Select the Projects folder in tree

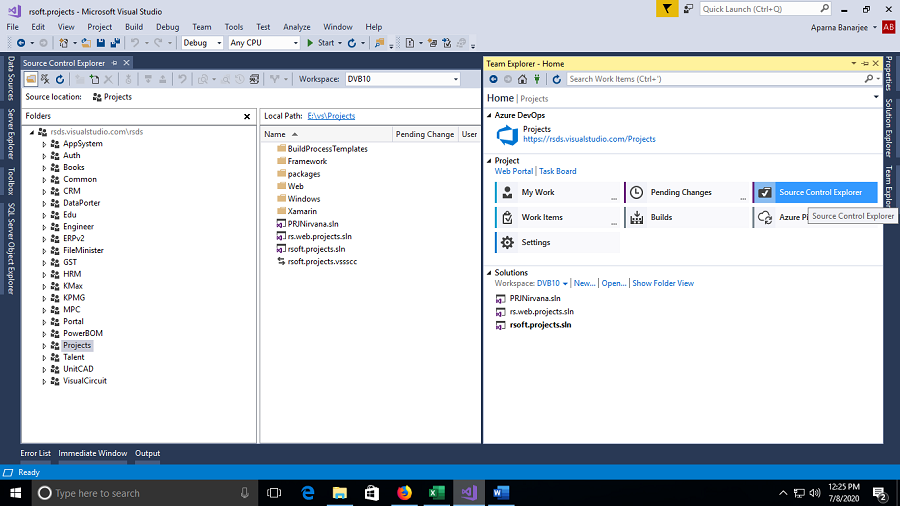77,345
